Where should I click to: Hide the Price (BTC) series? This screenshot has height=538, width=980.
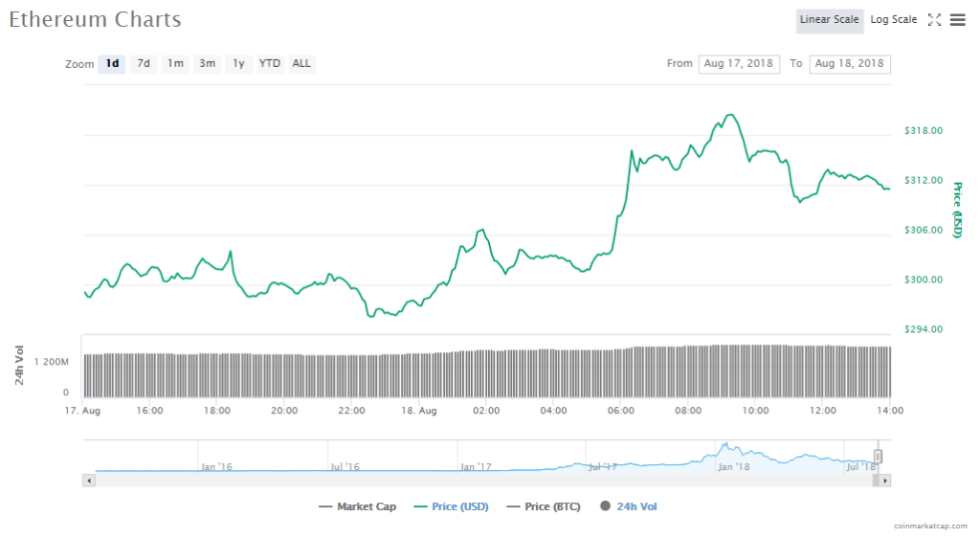click(543, 506)
